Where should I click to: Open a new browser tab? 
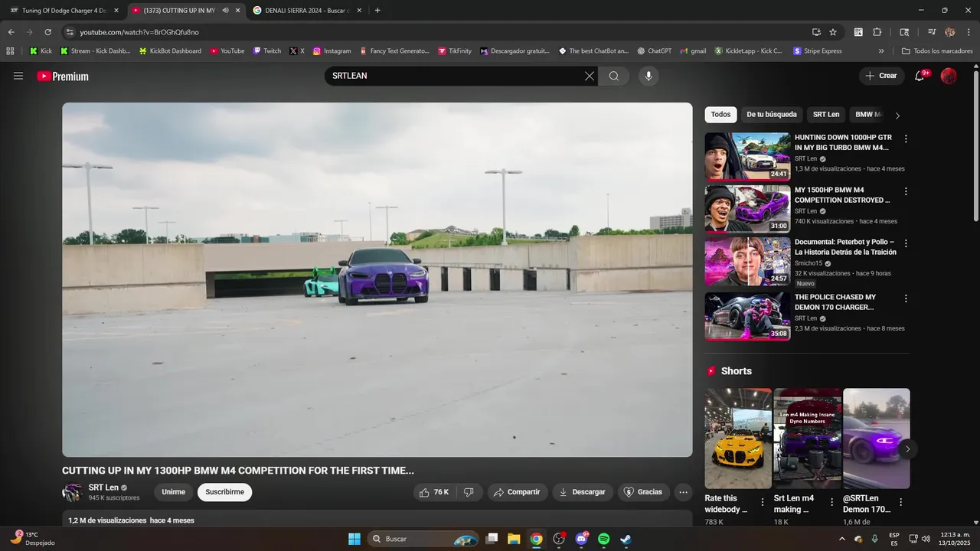pyautogui.click(x=377, y=11)
